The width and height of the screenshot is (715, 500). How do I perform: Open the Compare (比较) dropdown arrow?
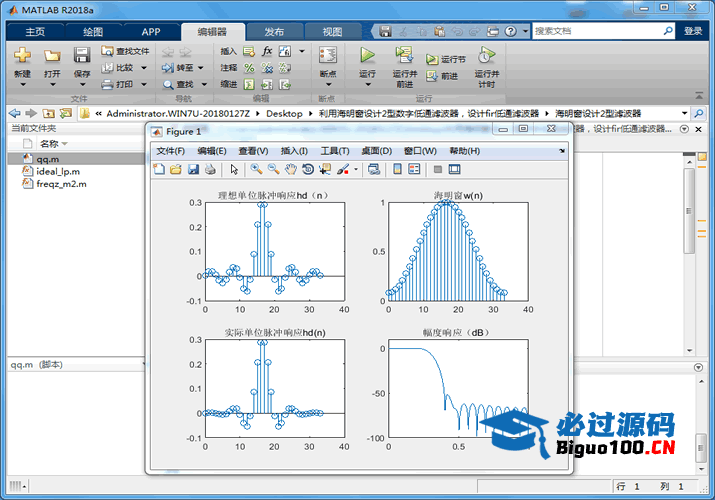144,68
